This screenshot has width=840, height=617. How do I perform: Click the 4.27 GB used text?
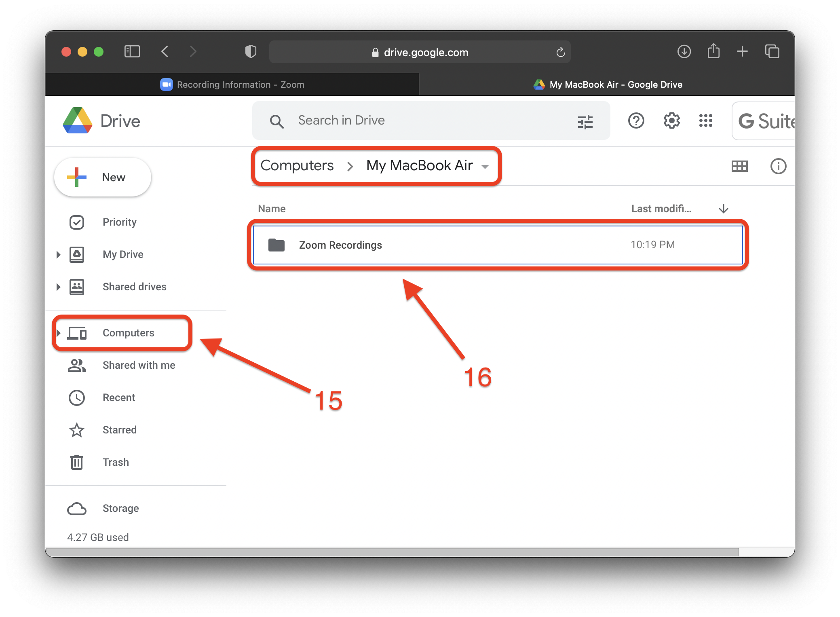point(98,537)
